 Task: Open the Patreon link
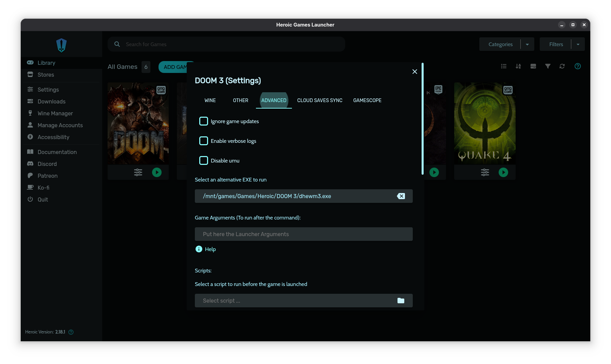click(x=61, y=176)
